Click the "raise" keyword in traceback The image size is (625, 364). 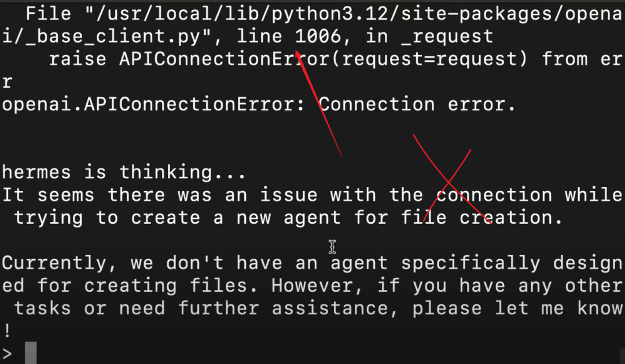click(78, 59)
